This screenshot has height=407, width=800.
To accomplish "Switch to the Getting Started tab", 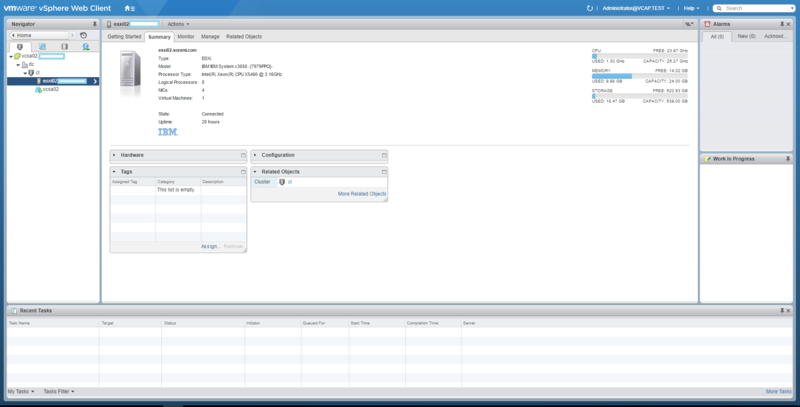I will pos(124,37).
